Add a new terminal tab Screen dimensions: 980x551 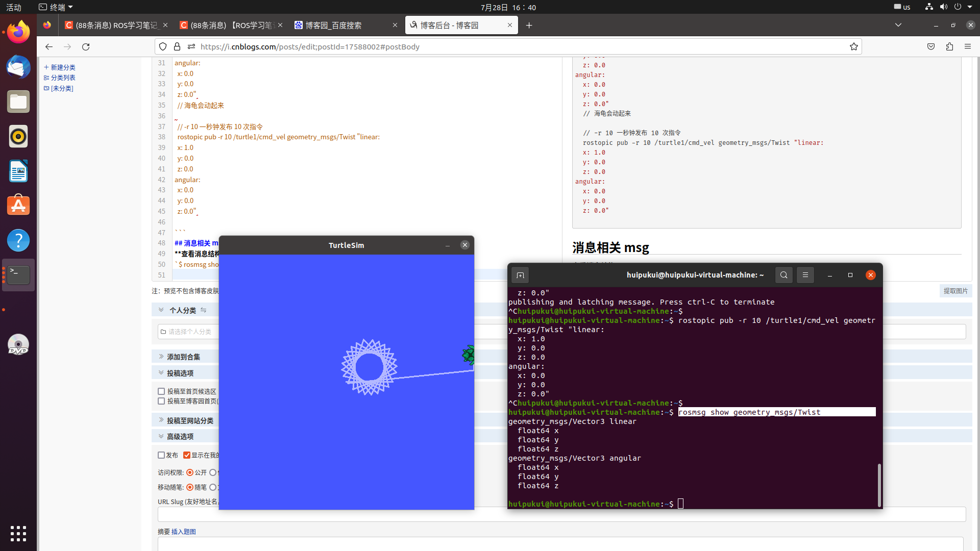click(x=520, y=275)
